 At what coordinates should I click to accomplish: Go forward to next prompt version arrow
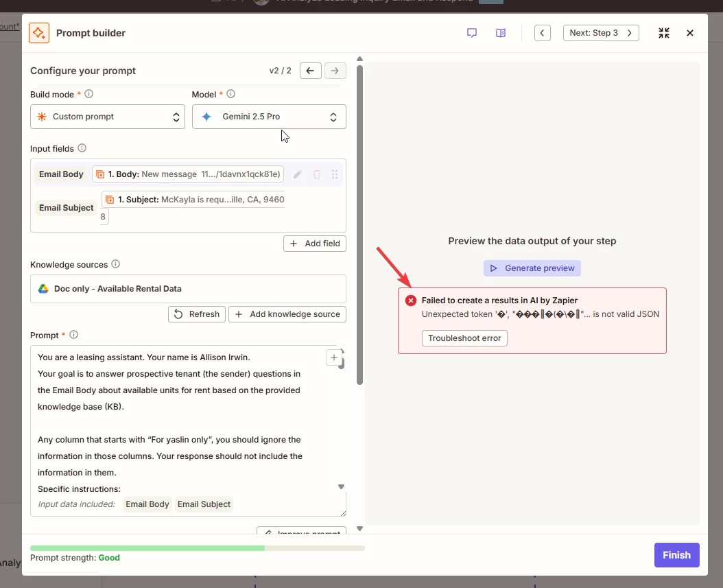click(x=335, y=71)
